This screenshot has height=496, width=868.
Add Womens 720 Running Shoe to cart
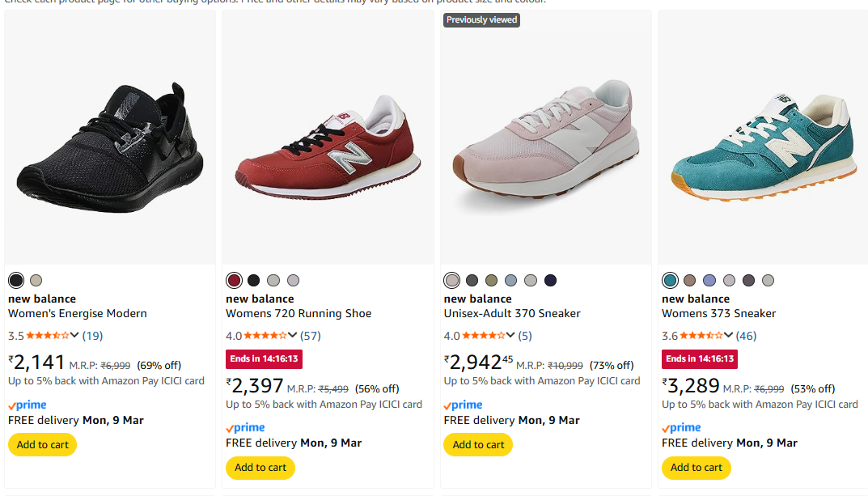[x=260, y=468]
